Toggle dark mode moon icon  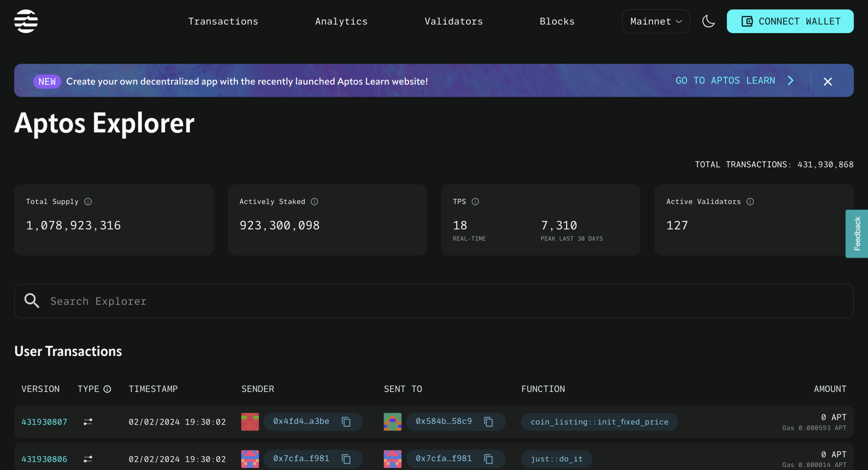tap(708, 21)
